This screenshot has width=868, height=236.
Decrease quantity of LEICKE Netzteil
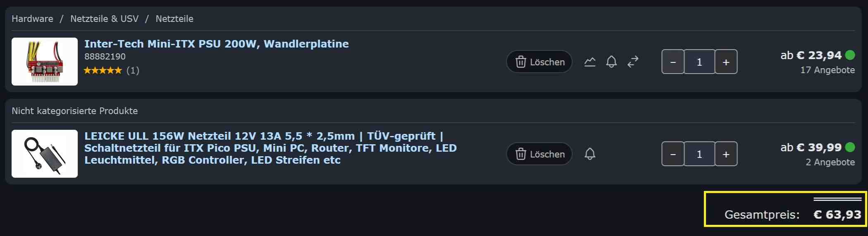tap(673, 154)
